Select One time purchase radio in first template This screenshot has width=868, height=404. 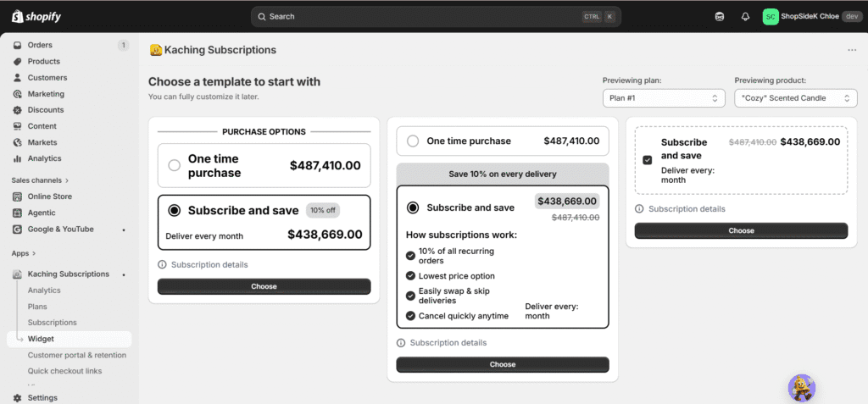(175, 165)
